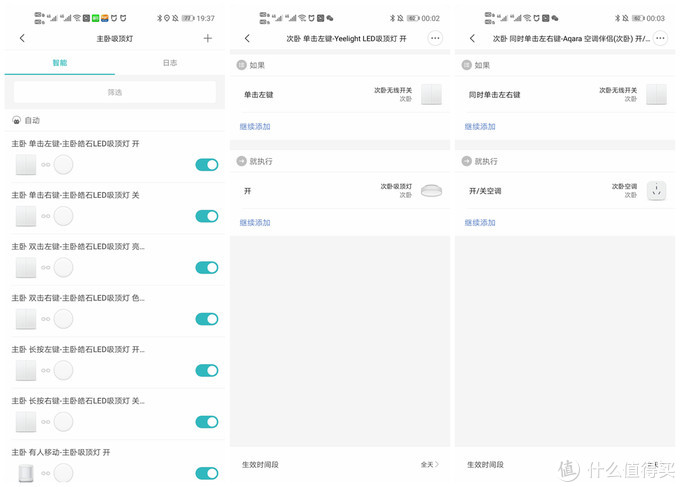This screenshot has width=680, height=487.
Task: Open the 主卧 单击左键-主卧皓石LED吸顶灯 开 automation title
Action: pos(75,144)
